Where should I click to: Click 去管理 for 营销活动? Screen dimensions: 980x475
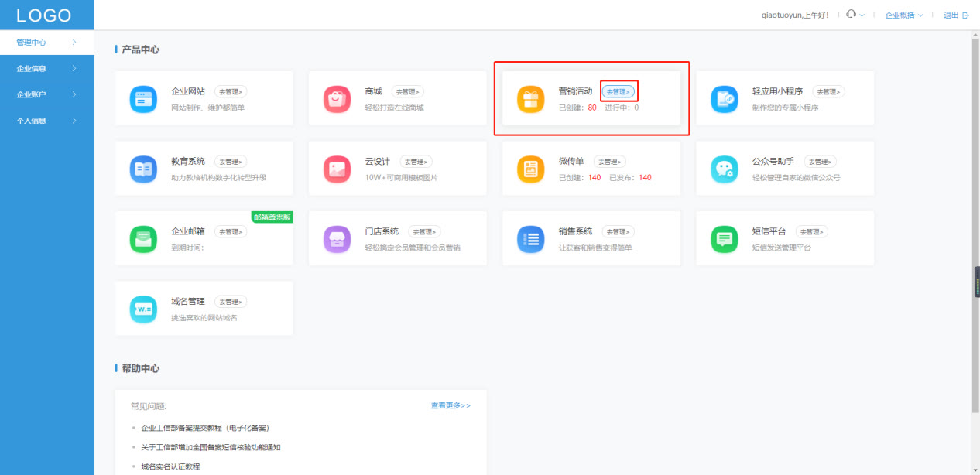(x=618, y=91)
